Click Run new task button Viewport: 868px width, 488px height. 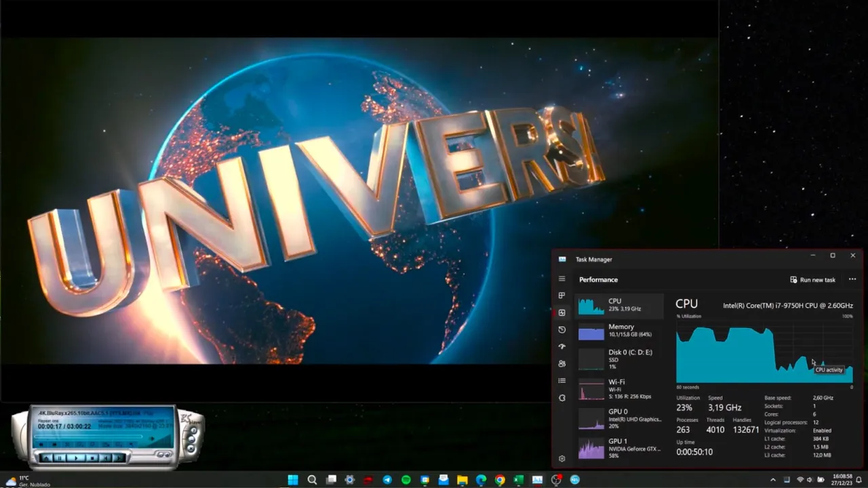pos(812,279)
